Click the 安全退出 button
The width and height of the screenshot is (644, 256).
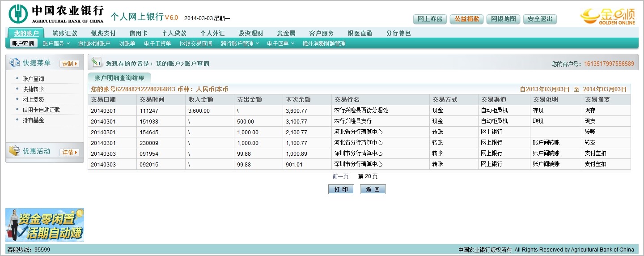tap(540, 19)
